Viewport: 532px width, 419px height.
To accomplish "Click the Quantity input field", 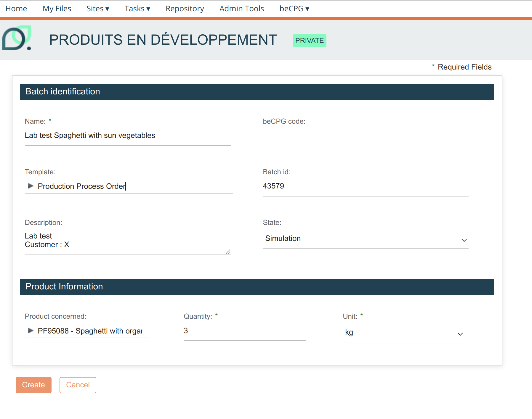I will tap(245, 331).
